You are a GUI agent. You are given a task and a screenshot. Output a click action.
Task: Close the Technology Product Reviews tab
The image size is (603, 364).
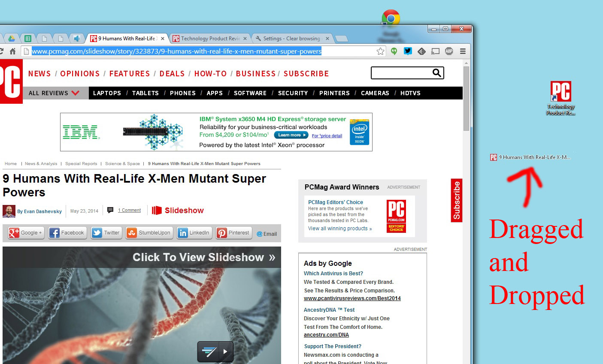[x=245, y=39]
